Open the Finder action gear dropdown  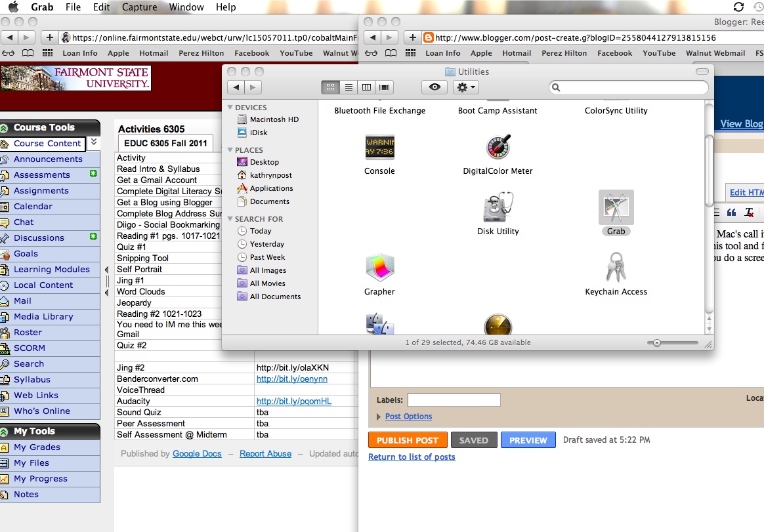coord(466,87)
